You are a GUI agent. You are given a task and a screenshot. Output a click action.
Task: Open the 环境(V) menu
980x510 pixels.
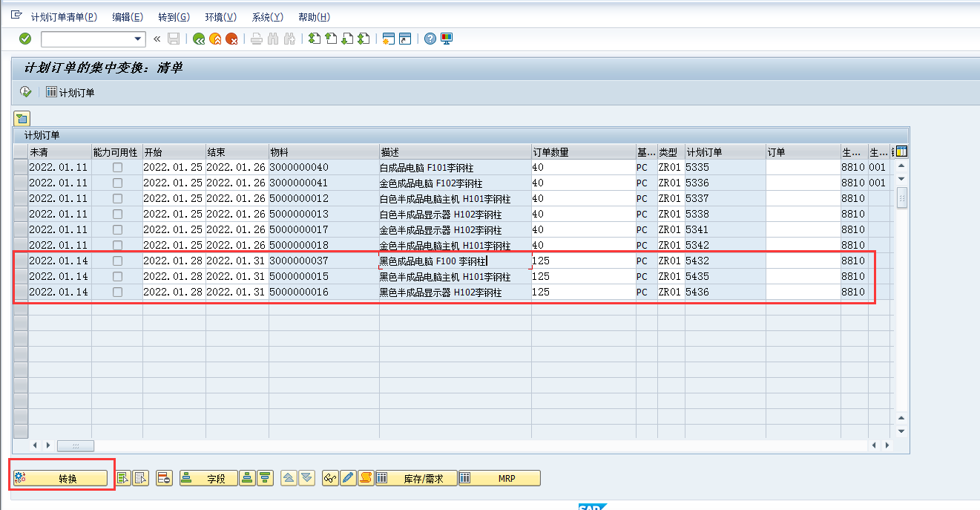(x=220, y=16)
